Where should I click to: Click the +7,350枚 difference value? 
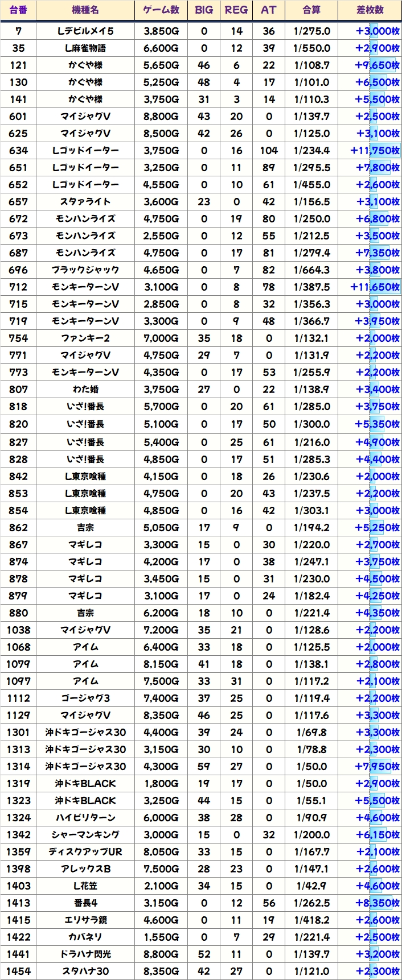pyautogui.click(x=377, y=253)
